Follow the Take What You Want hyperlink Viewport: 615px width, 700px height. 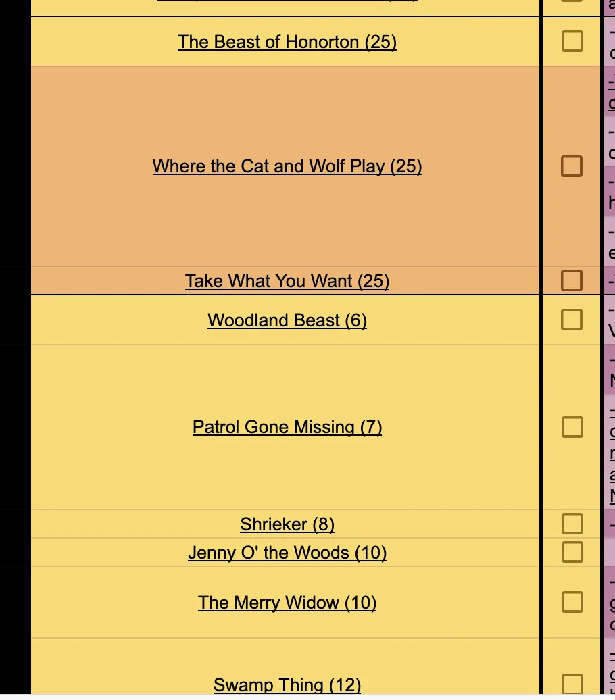(287, 280)
